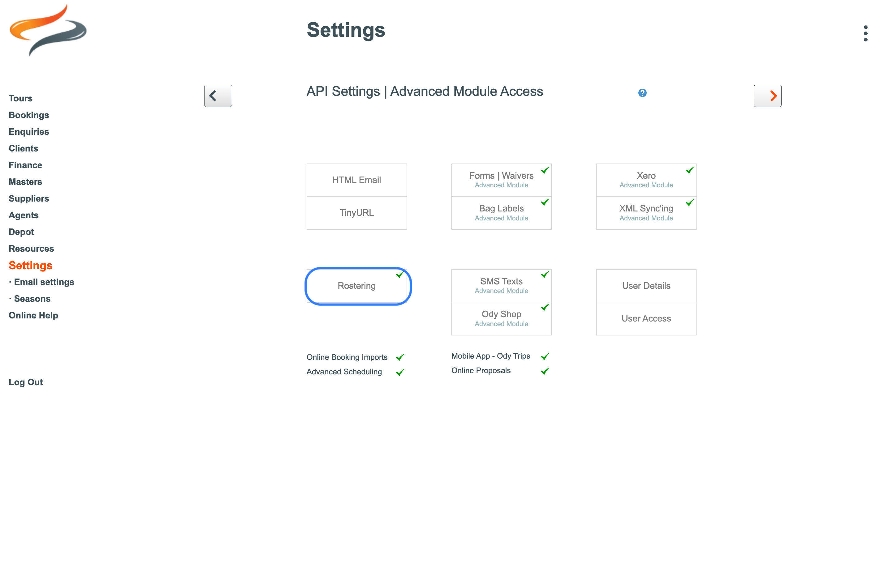Open the Rostering module tile
The height and width of the screenshot is (588, 880).
[x=356, y=286]
